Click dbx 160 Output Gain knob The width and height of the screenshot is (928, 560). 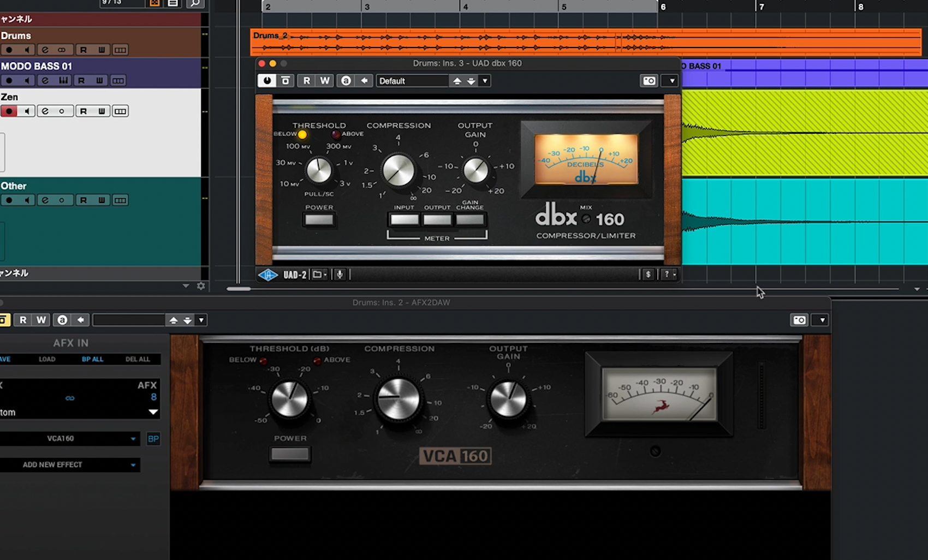pos(475,171)
